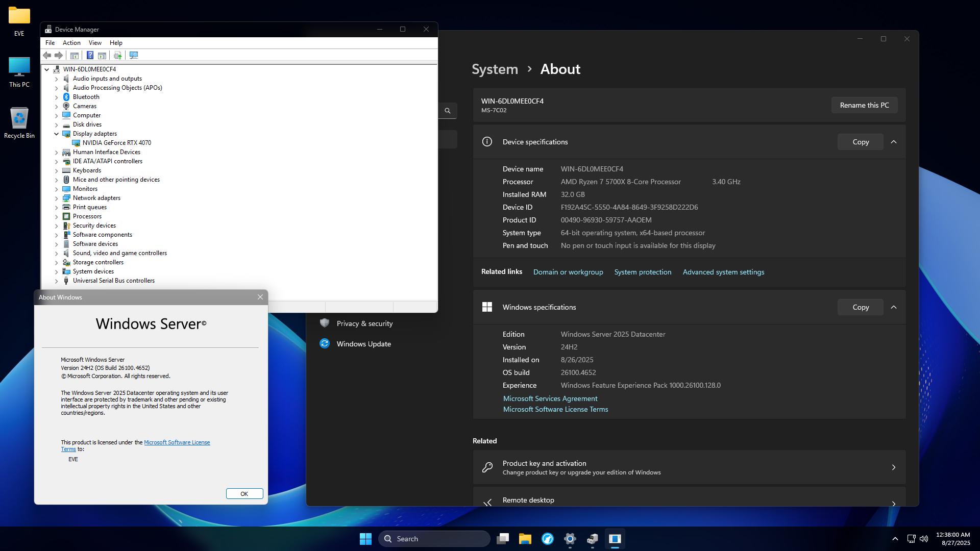The width and height of the screenshot is (980, 551).
Task: Click the taskbar Search box
Action: 434,539
